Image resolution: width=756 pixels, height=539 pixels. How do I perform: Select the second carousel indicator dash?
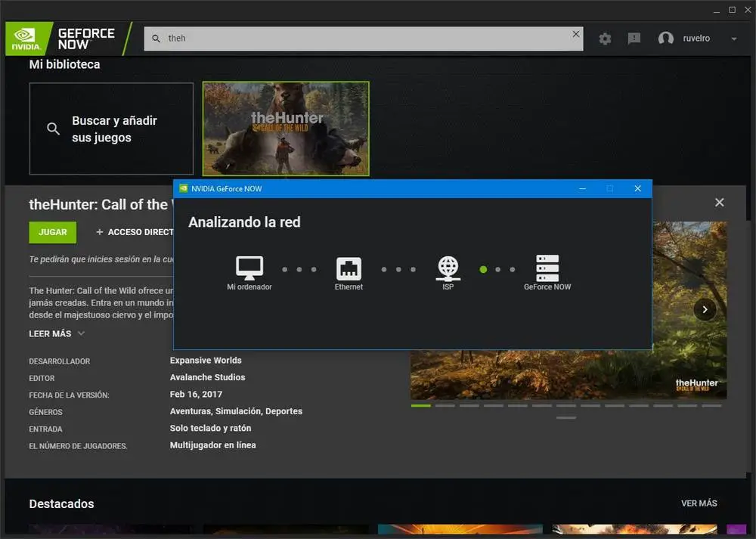[445, 406]
